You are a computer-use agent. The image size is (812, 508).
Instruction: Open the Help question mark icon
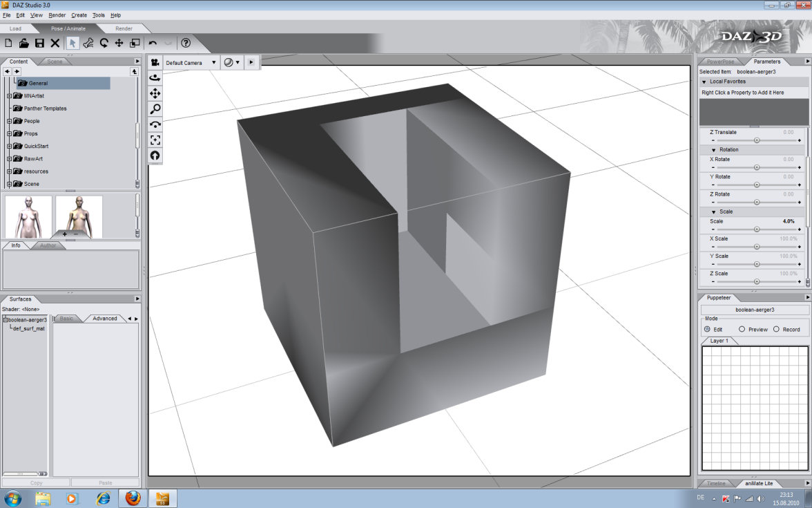186,43
